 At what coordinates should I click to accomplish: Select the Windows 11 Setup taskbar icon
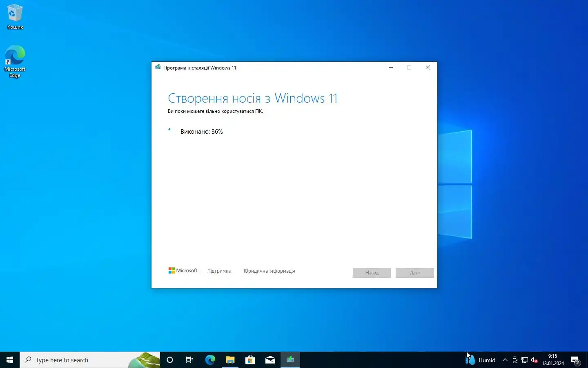coord(290,360)
